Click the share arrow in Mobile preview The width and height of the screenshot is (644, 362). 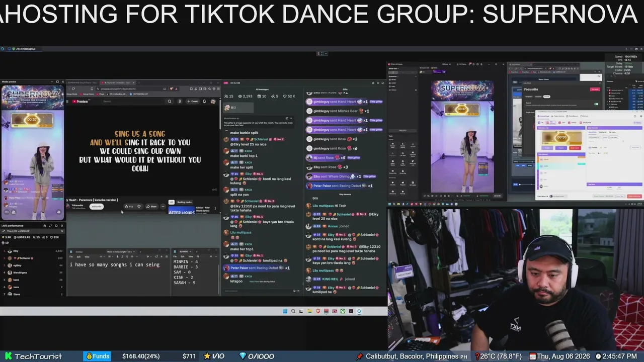[58, 212]
